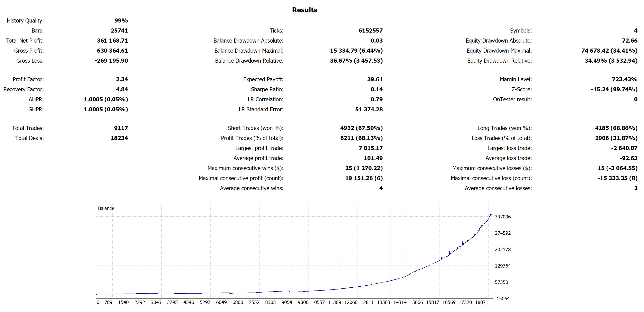Viewport: 644px width, 312px height.
Task: Click the Gross Loss value -269 195.90
Action: 111,61
